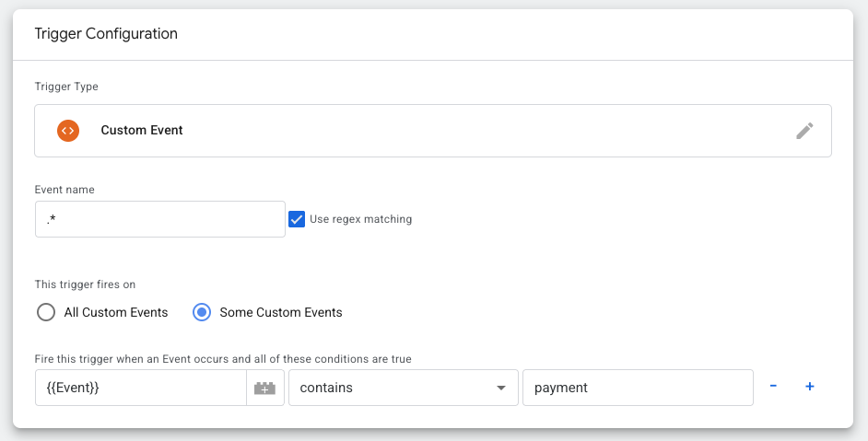Click the 'Use regex matching' label
This screenshot has width=868, height=441.
(360, 219)
